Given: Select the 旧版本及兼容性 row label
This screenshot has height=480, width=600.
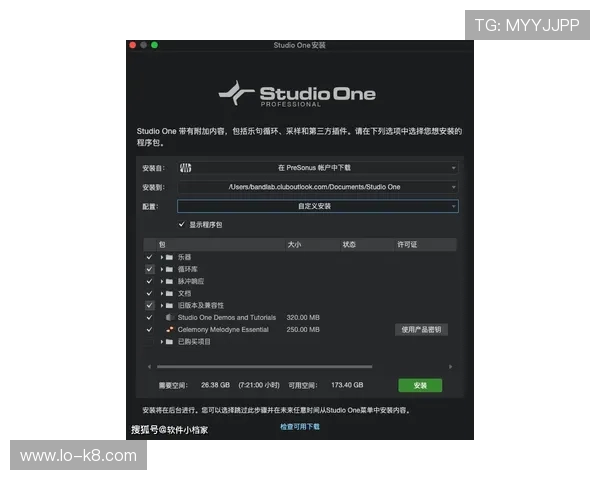Looking at the screenshot, I should click(201, 305).
